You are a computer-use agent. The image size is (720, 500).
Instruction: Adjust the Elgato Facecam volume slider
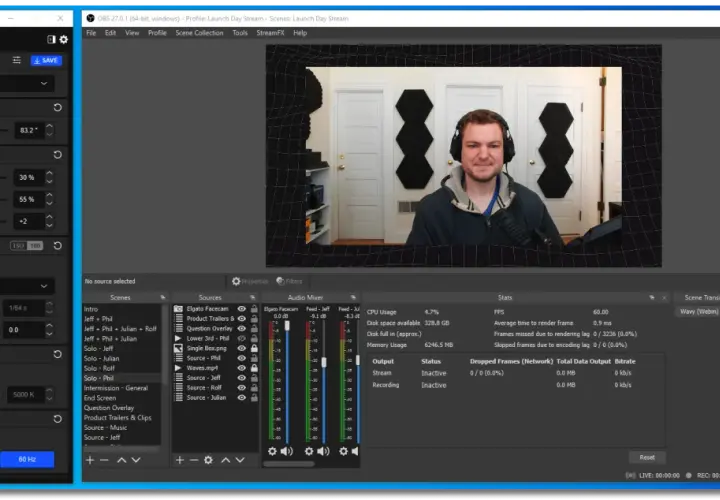[x=287, y=325]
